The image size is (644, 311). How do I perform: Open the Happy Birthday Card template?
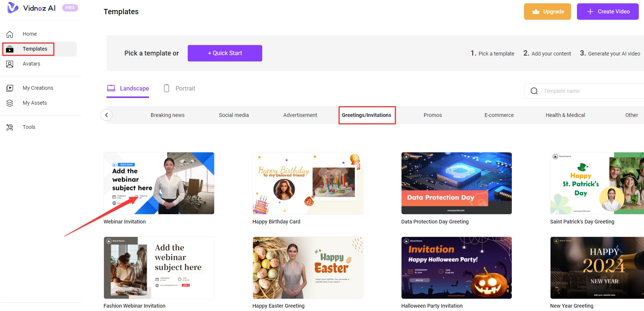point(308,183)
